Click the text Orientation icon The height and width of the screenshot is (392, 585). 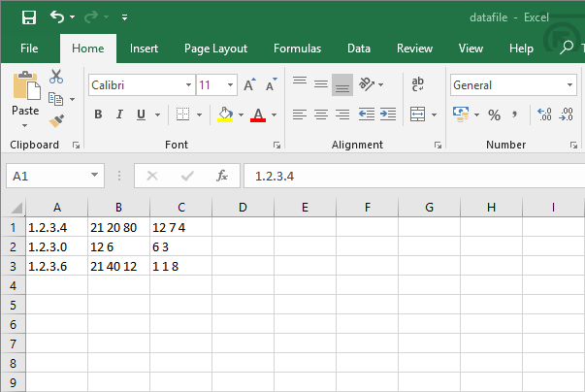[367, 84]
